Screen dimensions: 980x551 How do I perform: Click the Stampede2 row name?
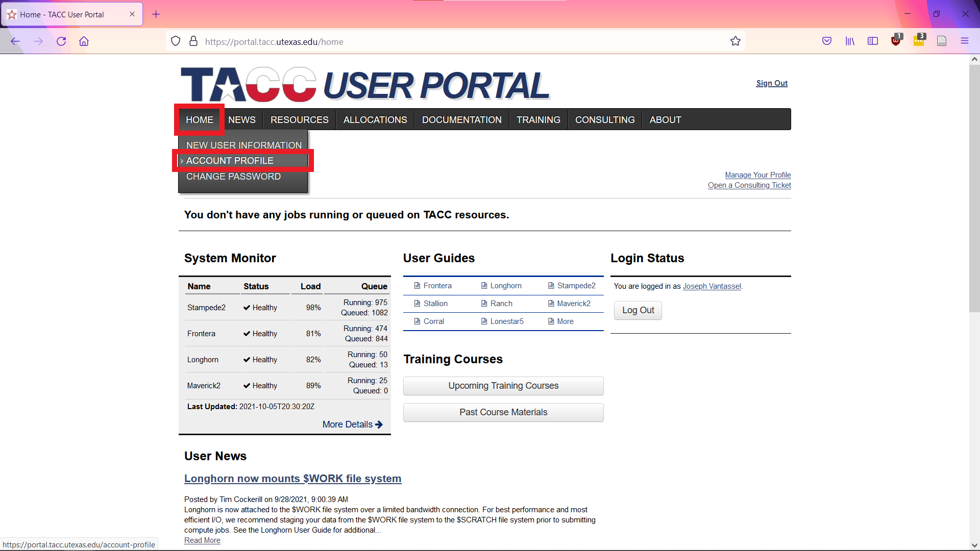(206, 308)
